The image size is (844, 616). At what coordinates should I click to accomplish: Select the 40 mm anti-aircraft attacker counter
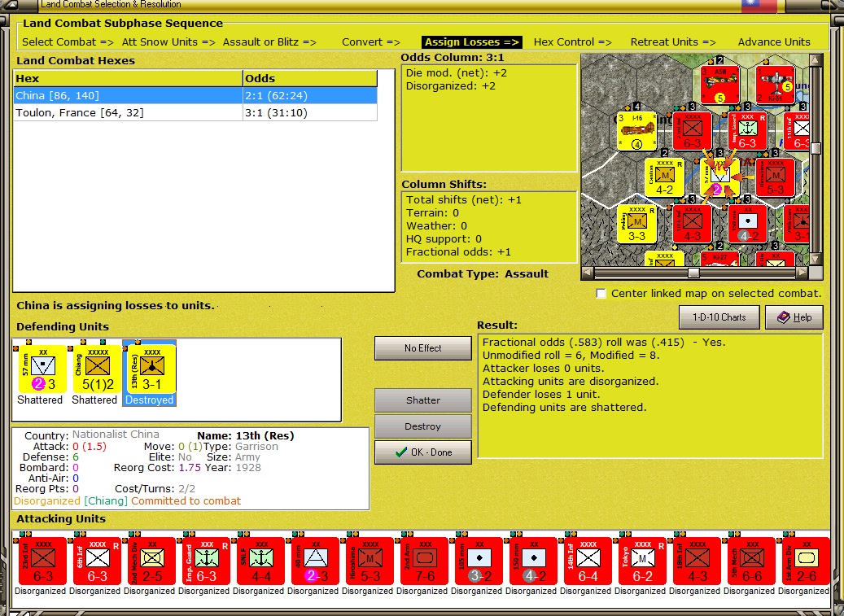[316, 561]
